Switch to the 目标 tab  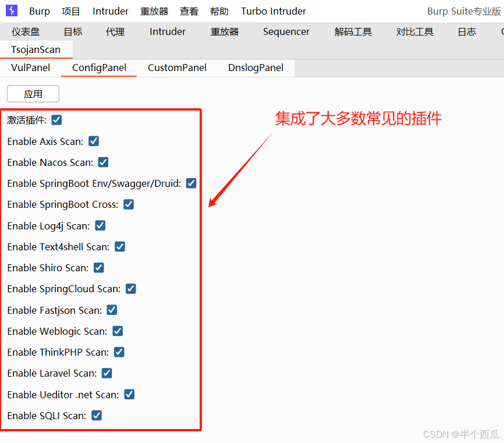coord(73,31)
